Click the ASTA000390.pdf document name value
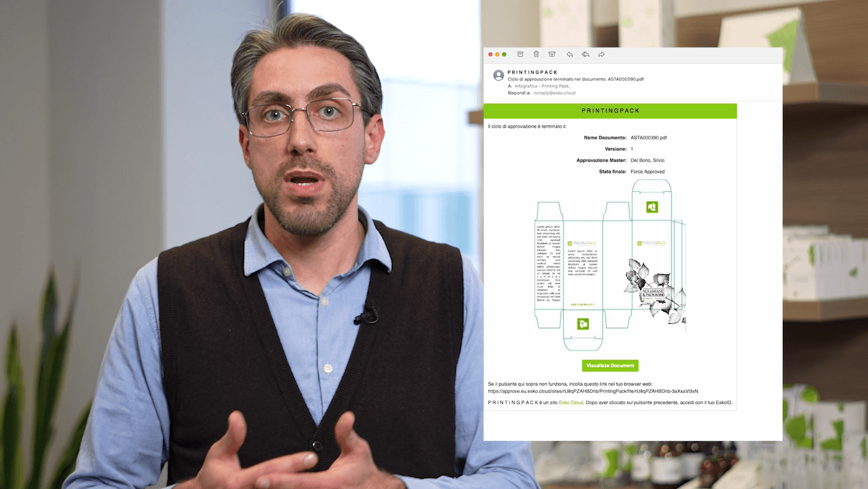This screenshot has width=868, height=489. (649, 137)
